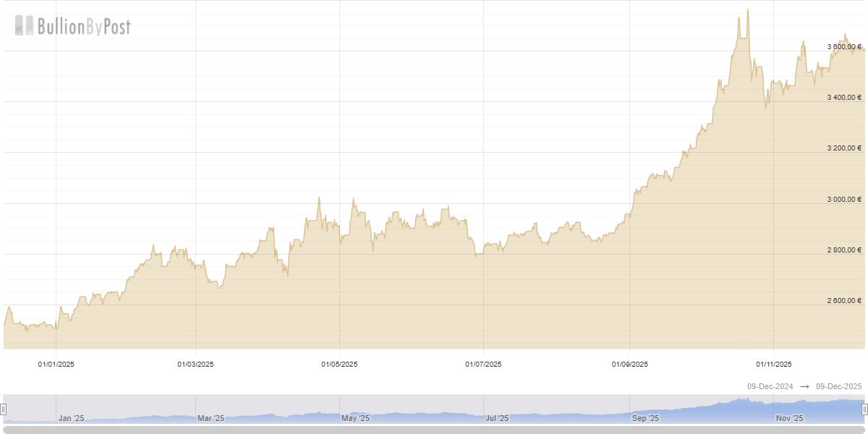Select Jan '25 in the navigator timeline
The image size is (868, 434).
tap(71, 418)
